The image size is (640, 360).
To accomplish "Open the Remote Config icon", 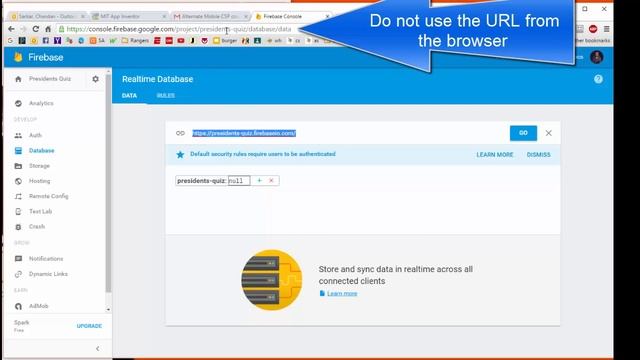I will click(x=18, y=196).
